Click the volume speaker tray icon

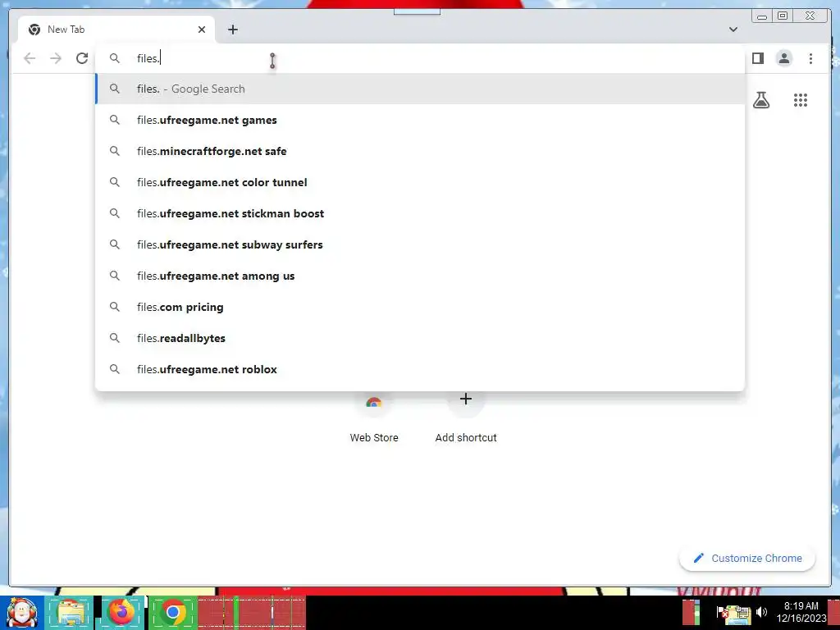pyautogui.click(x=761, y=612)
